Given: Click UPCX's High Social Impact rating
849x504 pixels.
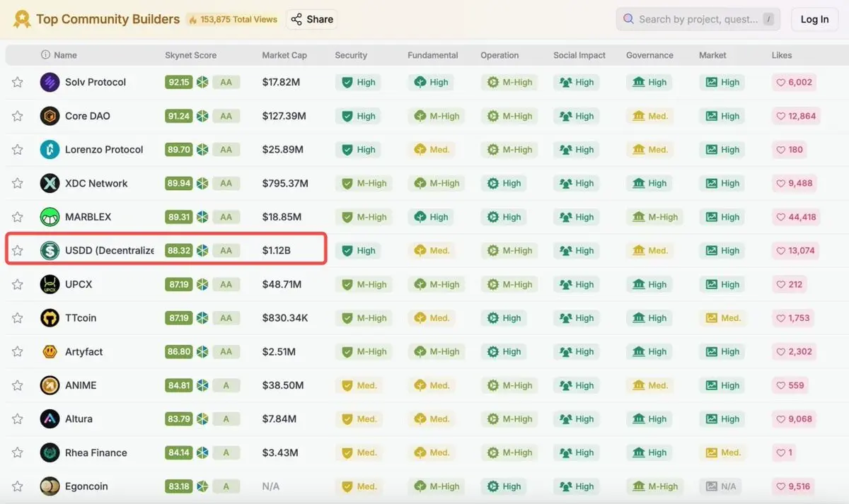Looking at the screenshot, I should pyautogui.click(x=577, y=284).
